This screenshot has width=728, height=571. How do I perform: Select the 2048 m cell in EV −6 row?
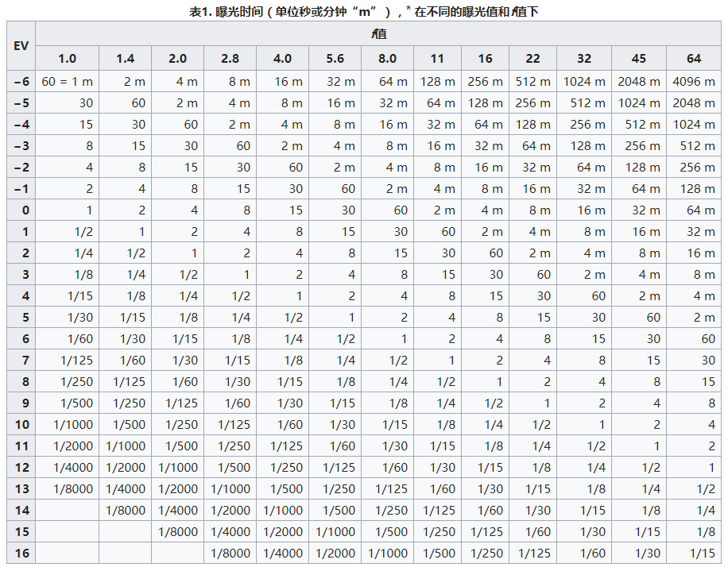click(x=639, y=82)
